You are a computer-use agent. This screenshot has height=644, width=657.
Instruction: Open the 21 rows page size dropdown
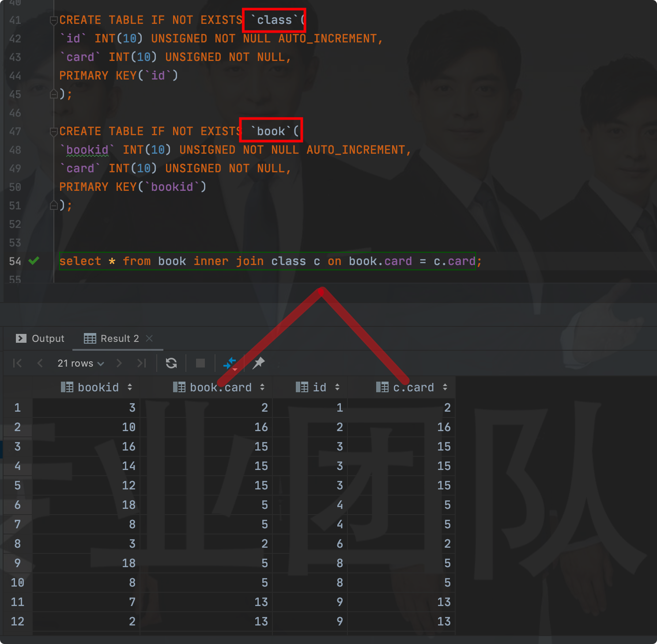pyautogui.click(x=80, y=363)
